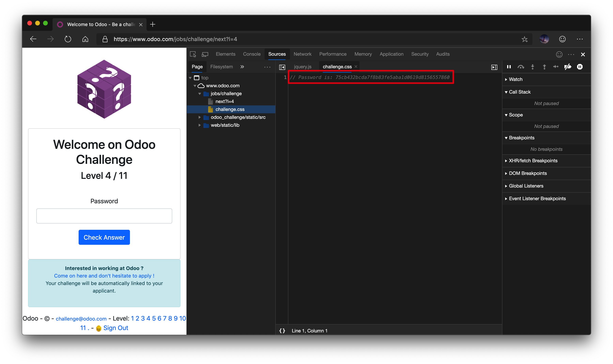Switch to the jquery.js editor tab
Viewport: 613px width, 364px height.
302,67
